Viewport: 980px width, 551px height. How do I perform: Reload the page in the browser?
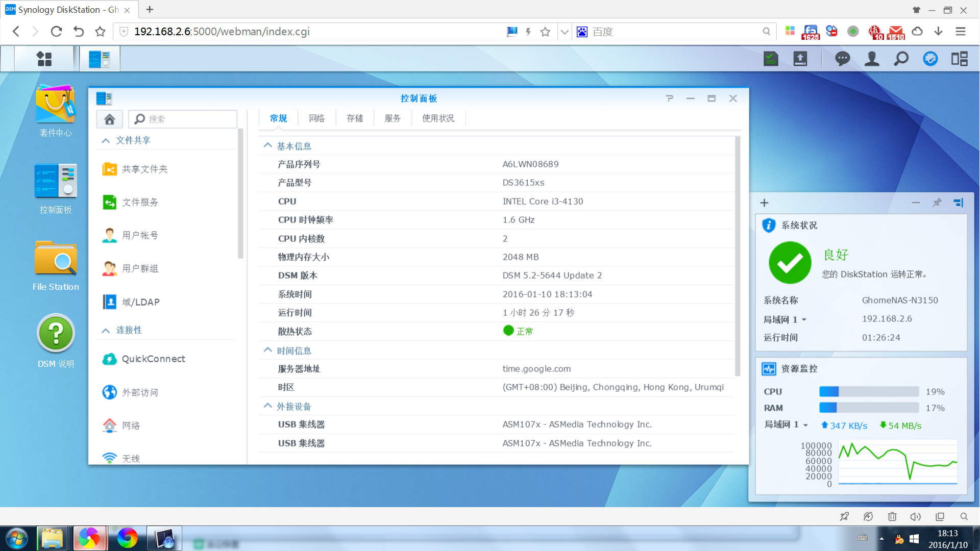56,32
